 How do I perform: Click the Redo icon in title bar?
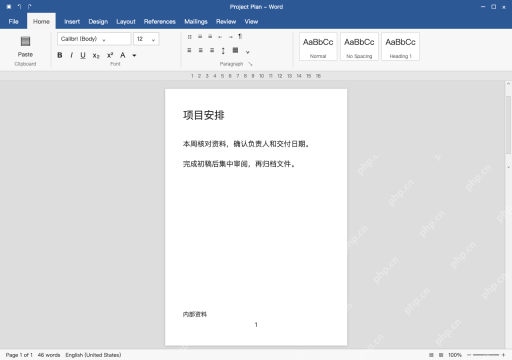[x=30, y=7]
